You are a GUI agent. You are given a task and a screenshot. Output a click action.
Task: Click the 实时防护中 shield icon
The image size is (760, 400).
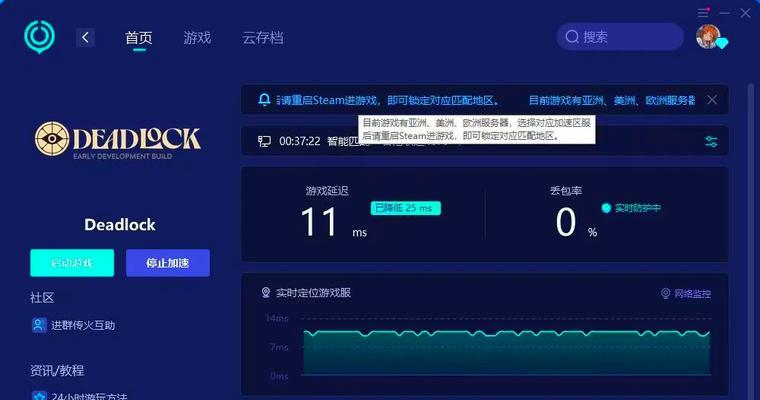(x=606, y=208)
